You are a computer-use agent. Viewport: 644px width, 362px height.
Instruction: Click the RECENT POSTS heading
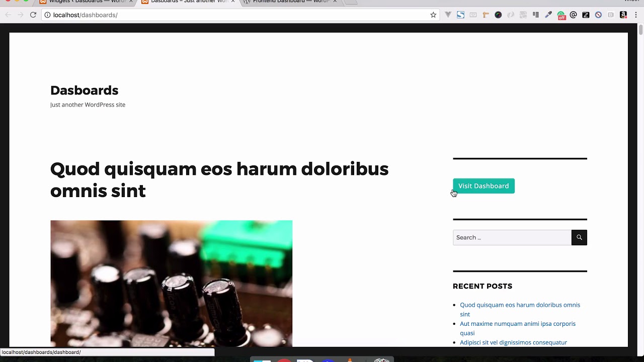(x=482, y=286)
